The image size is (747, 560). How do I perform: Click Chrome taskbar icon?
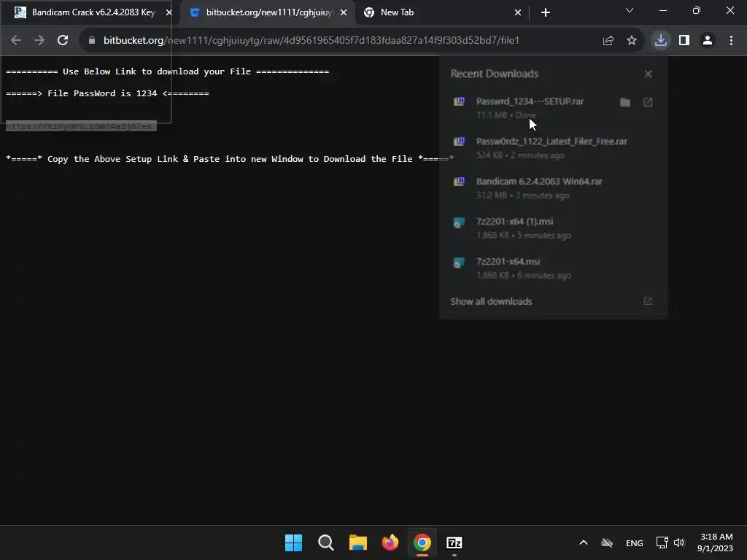click(422, 542)
